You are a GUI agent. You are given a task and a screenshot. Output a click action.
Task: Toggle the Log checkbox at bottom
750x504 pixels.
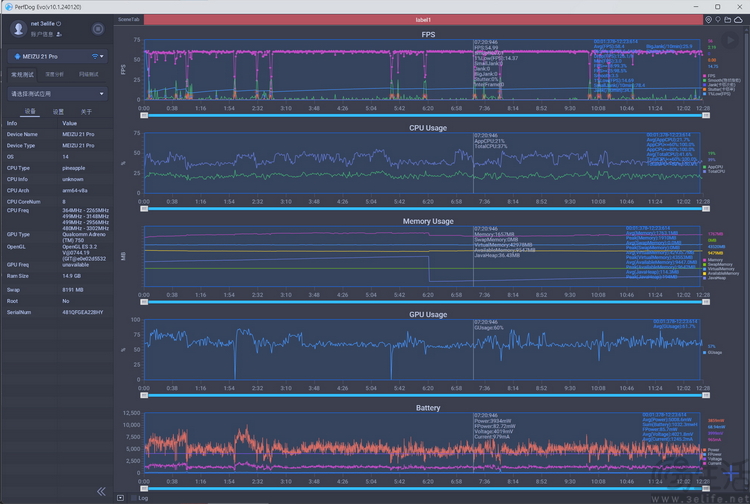click(134, 498)
